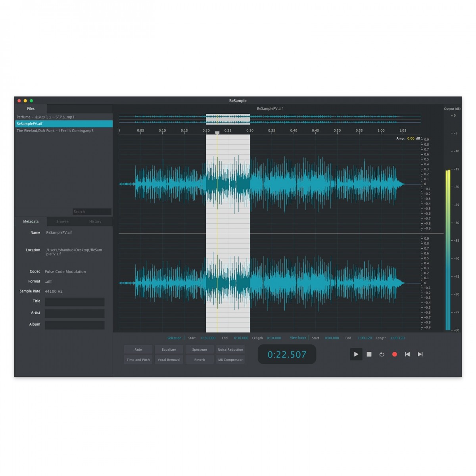Open the Spectrum tool
Image resolution: width=476 pixels, height=476 pixels.
point(200,349)
